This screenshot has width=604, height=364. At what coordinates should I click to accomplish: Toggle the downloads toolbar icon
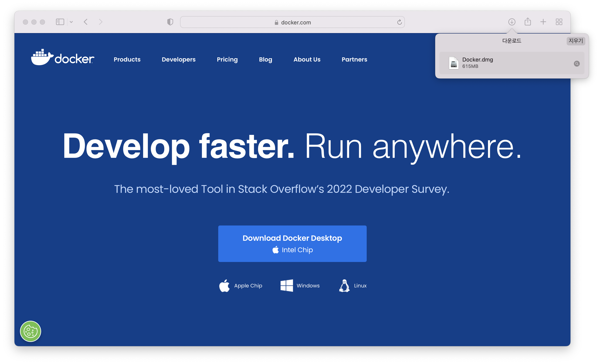(x=512, y=22)
